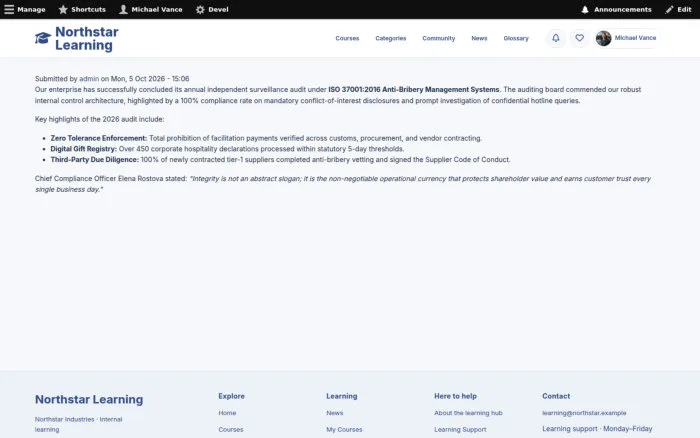Go to Northstar Learning site name in header
Image resolution: width=700 pixels, height=438 pixels.
click(x=87, y=38)
